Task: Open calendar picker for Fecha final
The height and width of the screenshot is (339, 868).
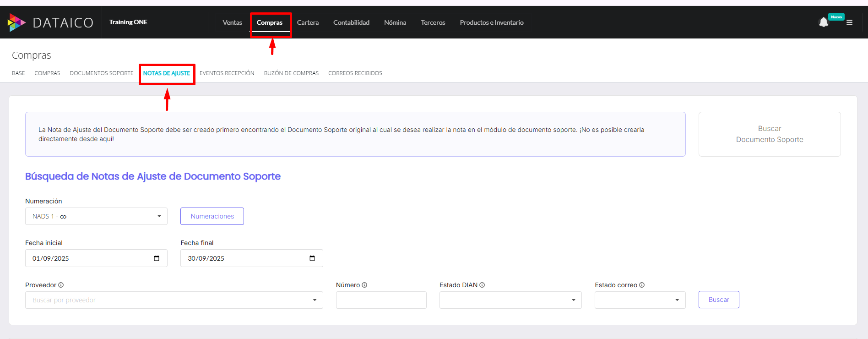Action: tap(312, 258)
